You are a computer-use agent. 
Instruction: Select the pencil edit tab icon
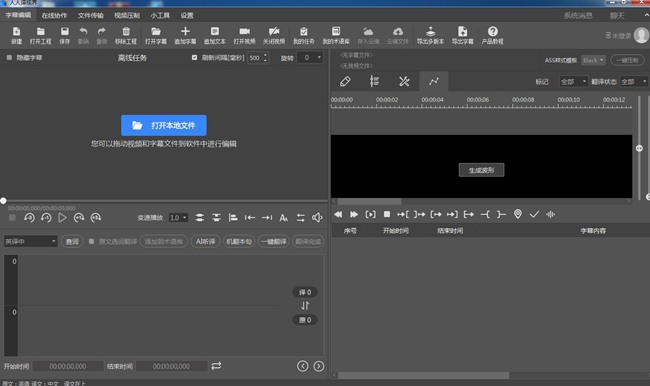tap(345, 81)
